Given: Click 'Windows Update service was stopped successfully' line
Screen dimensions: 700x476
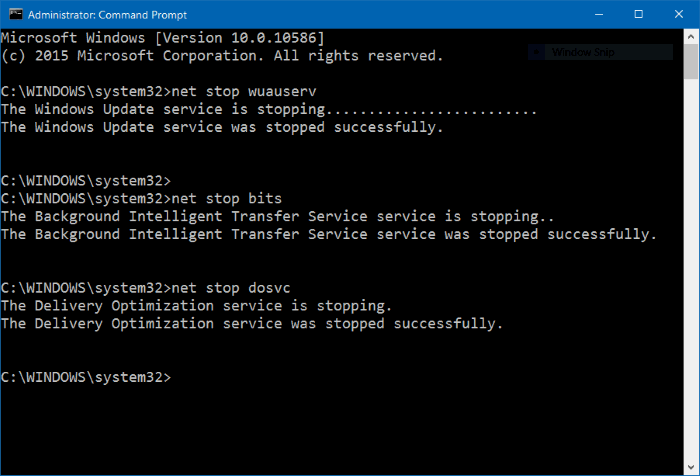Looking at the screenshot, I should [221, 126].
